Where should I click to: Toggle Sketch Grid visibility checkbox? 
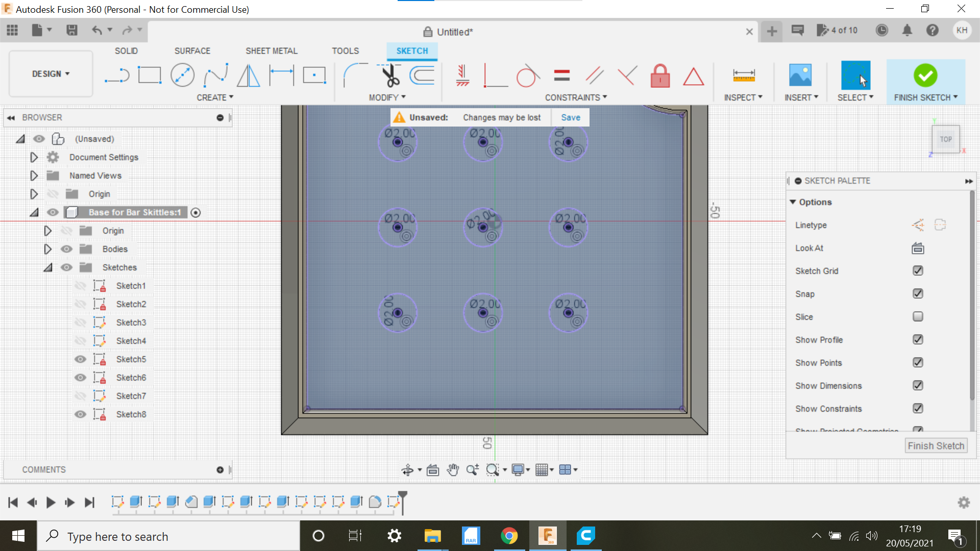click(x=917, y=270)
